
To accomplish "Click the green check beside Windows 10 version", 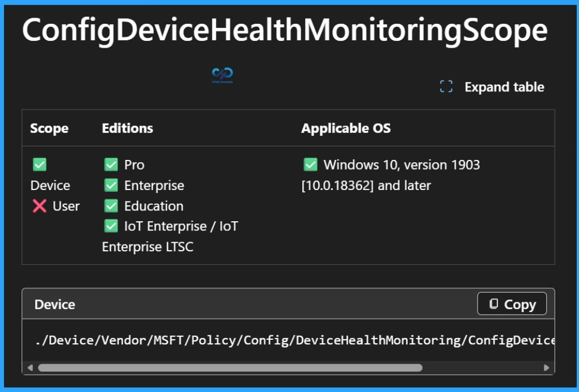I will click(311, 165).
